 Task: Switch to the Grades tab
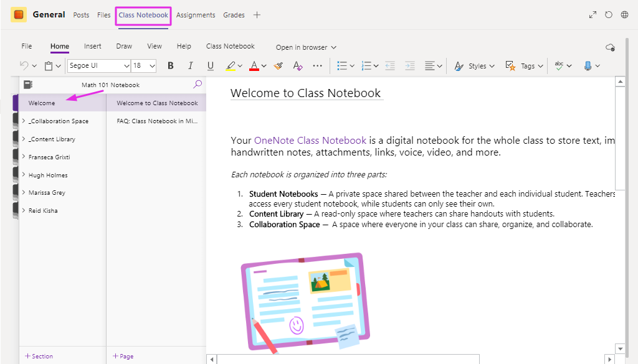(234, 15)
